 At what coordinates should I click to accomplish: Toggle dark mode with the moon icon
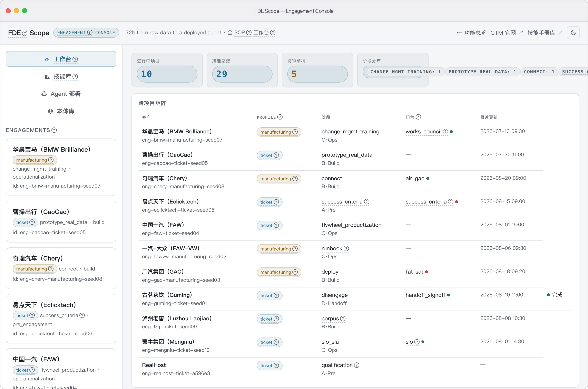[x=573, y=33]
